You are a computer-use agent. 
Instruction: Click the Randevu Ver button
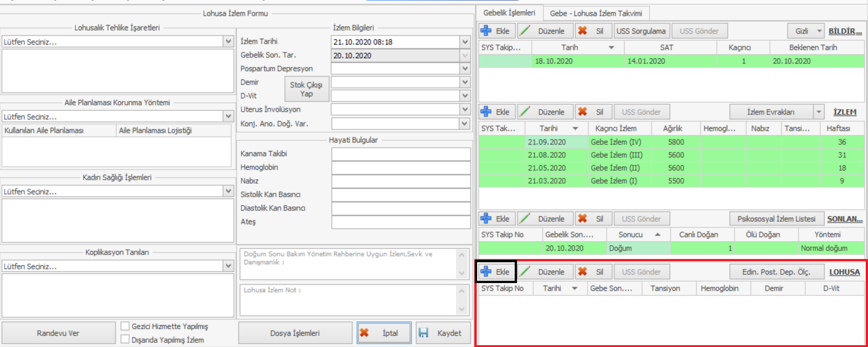(x=58, y=333)
